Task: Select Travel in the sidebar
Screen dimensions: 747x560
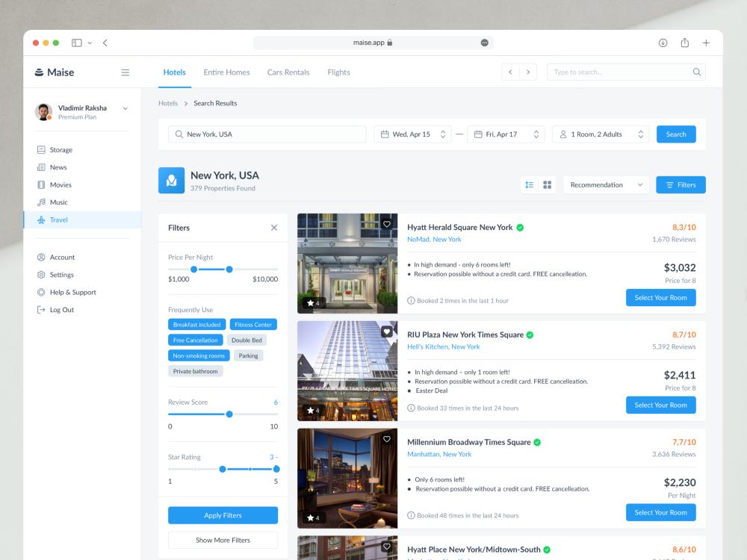Action: [82, 220]
